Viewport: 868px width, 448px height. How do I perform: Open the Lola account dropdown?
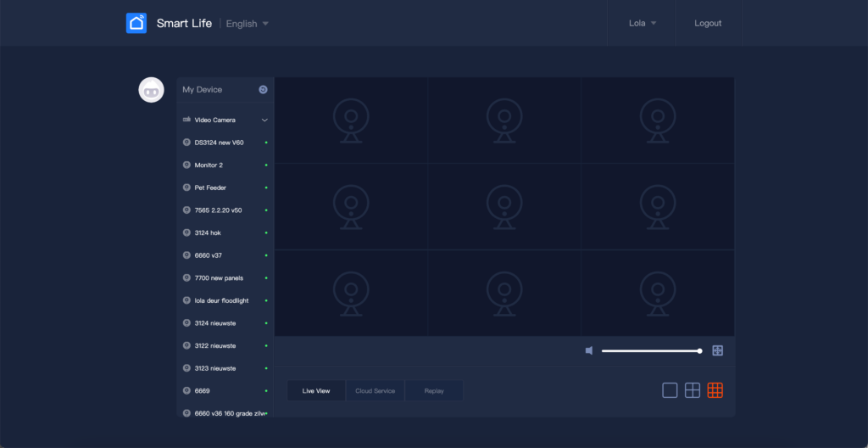click(643, 23)
